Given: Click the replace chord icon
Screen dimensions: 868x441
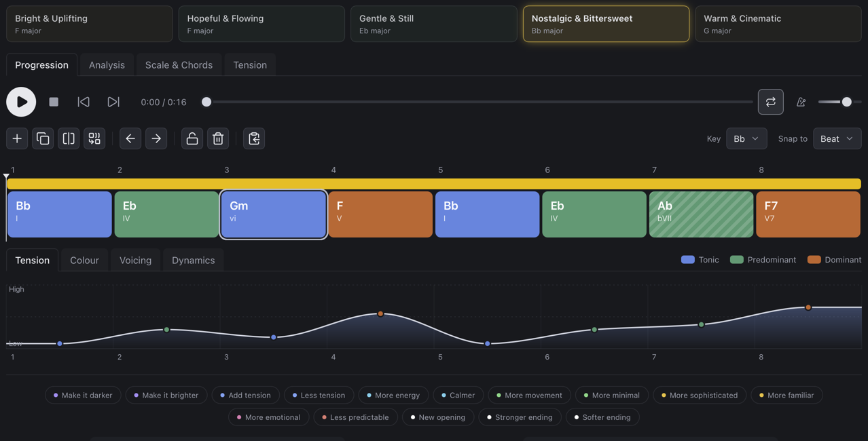Looking at the screenshot, I should (x=94, y=138).
